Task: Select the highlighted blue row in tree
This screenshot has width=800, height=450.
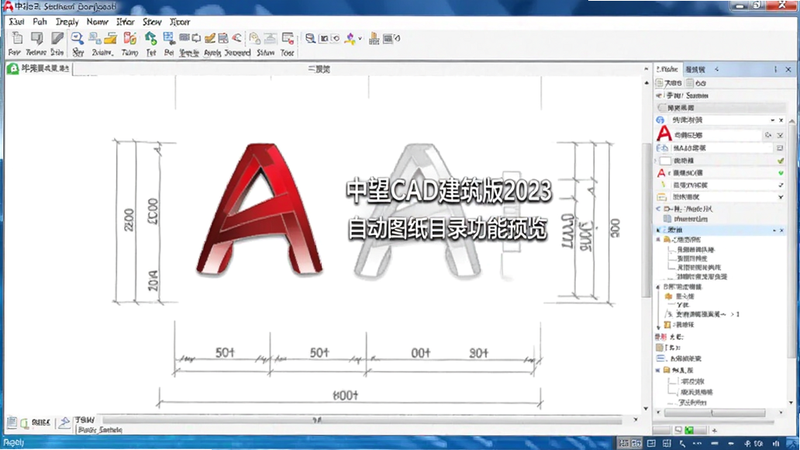Action: coord(720,231)
